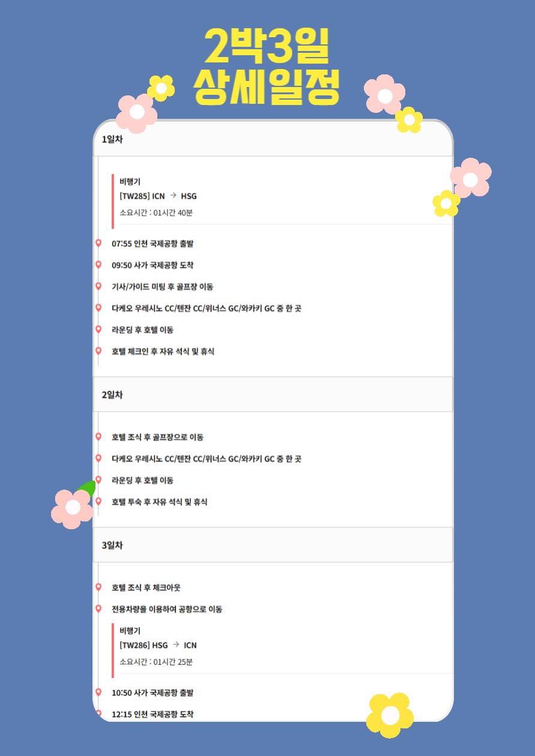Expand the 2일차 section header

click(x=273, y=395)
